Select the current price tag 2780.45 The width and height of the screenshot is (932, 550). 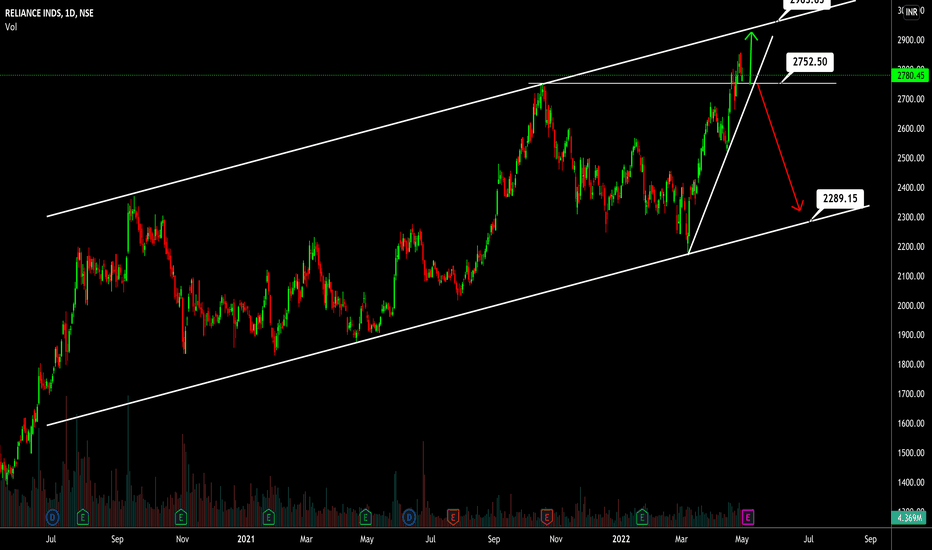[911, 76]
